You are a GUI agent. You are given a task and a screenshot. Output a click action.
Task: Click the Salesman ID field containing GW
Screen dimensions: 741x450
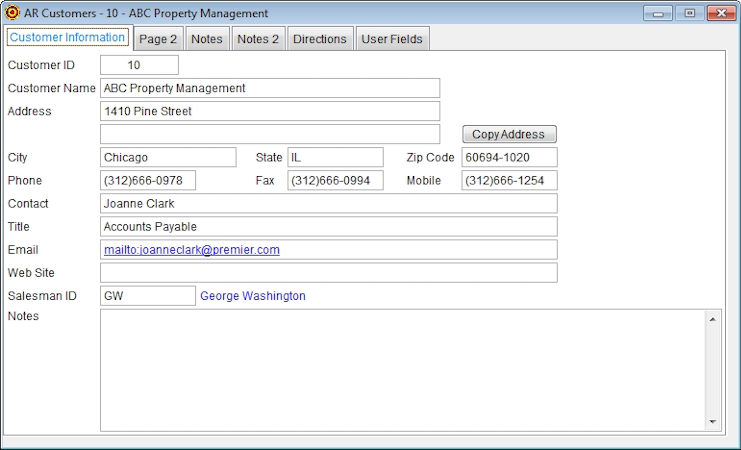point(148,296)
